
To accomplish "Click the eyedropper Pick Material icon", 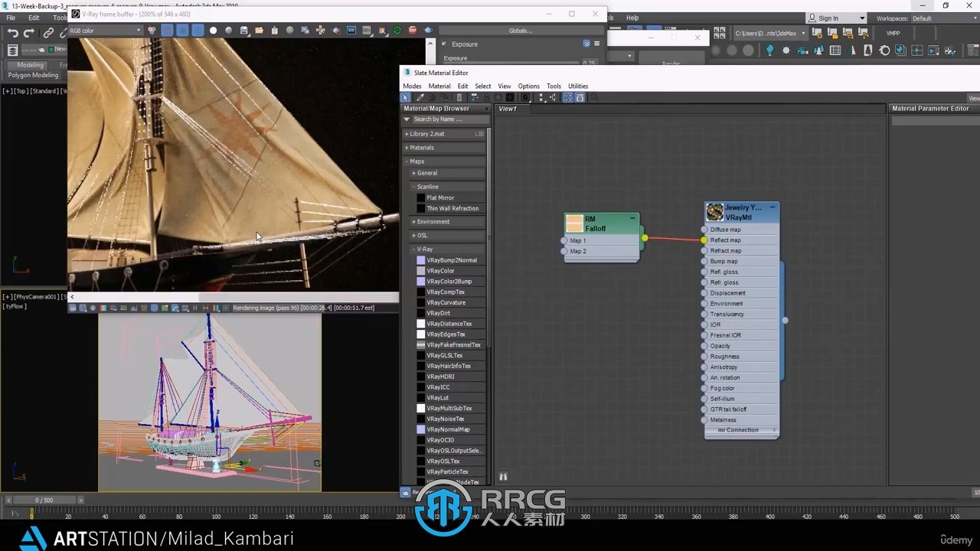I will pyautogui.click(x=420, y=97).
